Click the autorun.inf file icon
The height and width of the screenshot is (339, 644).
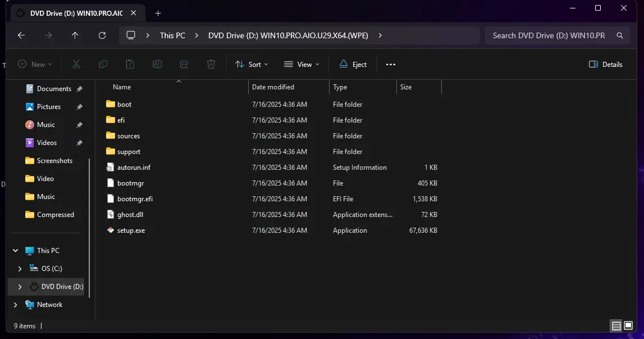tap(111, 167)
